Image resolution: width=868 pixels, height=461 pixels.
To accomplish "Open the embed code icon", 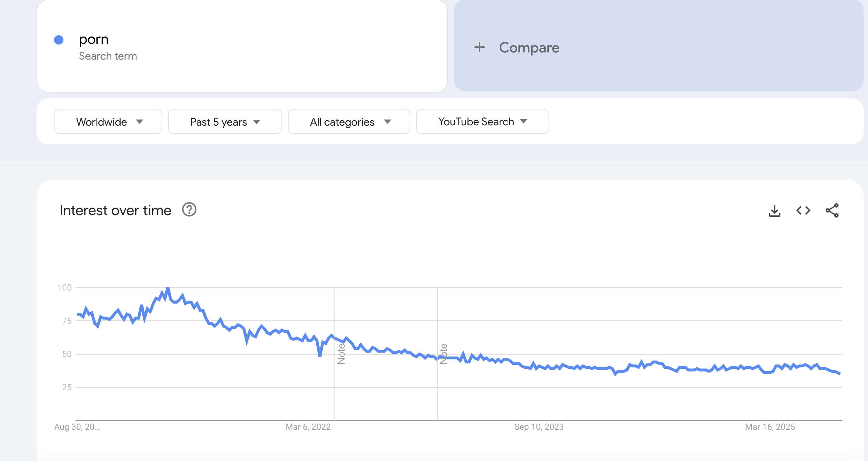I will (803, 210).
